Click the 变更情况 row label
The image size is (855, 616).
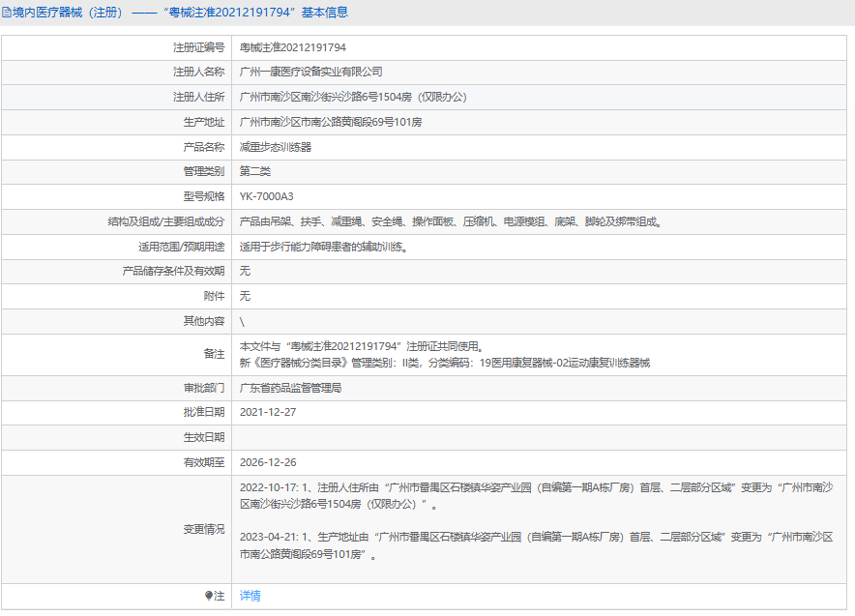[204, 529]
